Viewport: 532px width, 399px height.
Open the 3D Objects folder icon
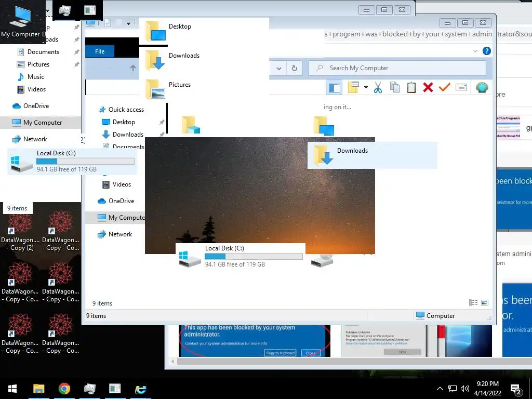point(191,125)
